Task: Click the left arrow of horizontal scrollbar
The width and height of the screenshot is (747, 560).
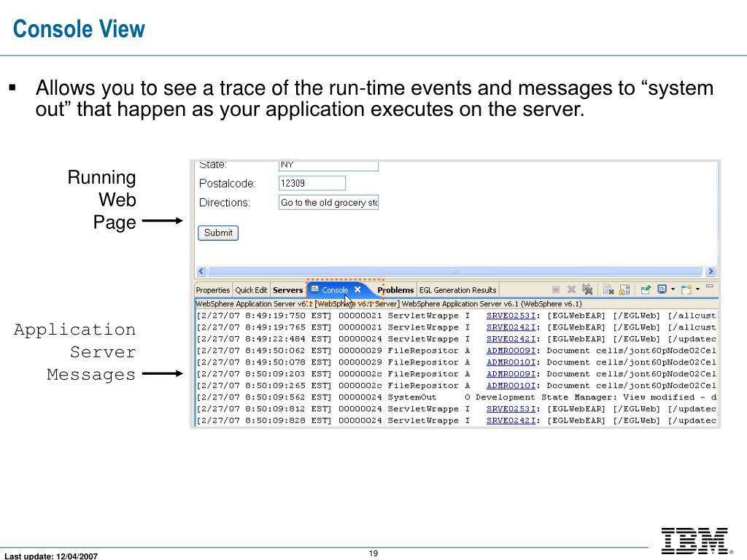Action: 201,271
